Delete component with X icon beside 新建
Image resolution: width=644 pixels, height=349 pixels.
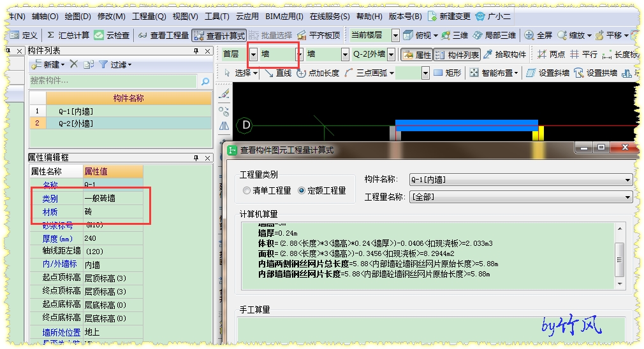click(x=74, y=64)
